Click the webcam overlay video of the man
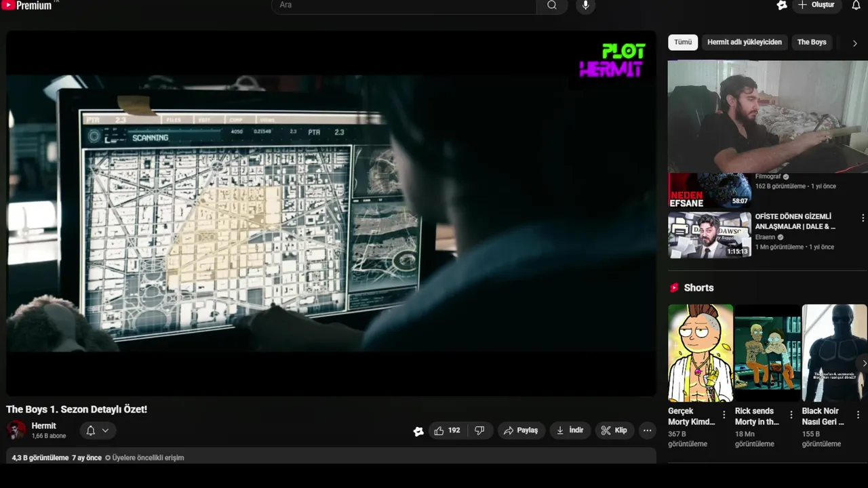Viewport: 868px width, 488px height. point(768,117)
